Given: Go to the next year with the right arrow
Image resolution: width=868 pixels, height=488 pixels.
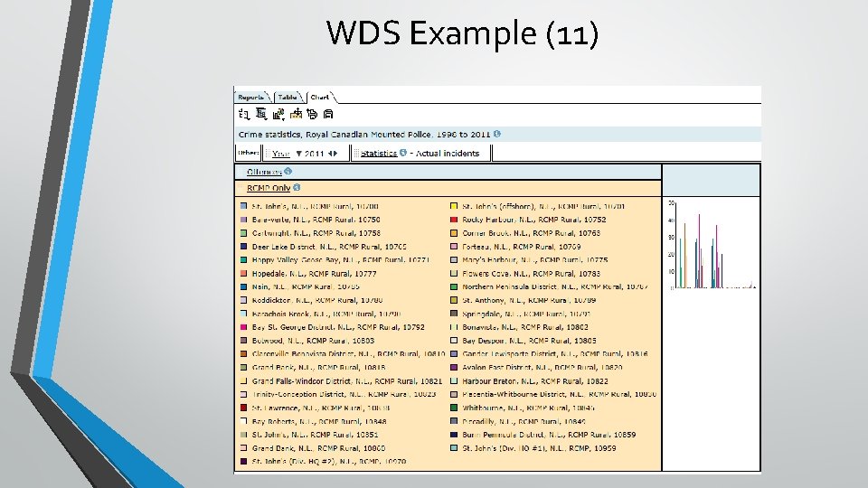Looking at the screenshot, I should [x=335, y=154].
